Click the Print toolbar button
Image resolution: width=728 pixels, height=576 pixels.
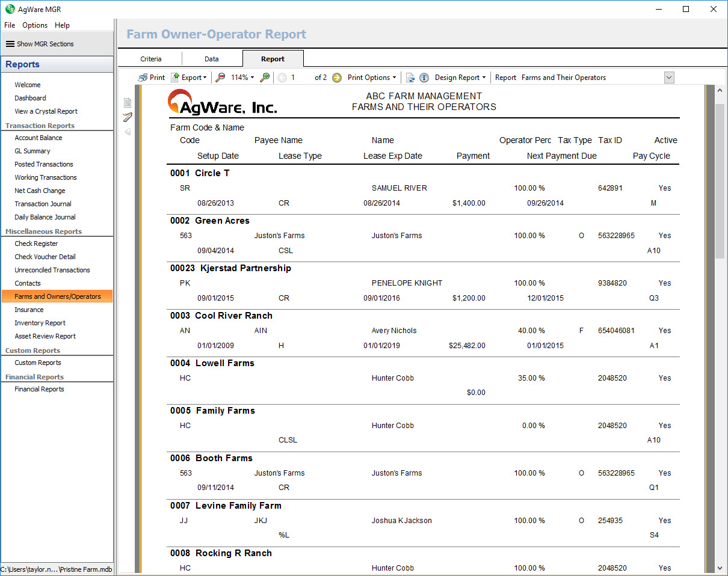click(x=151, y=78)
